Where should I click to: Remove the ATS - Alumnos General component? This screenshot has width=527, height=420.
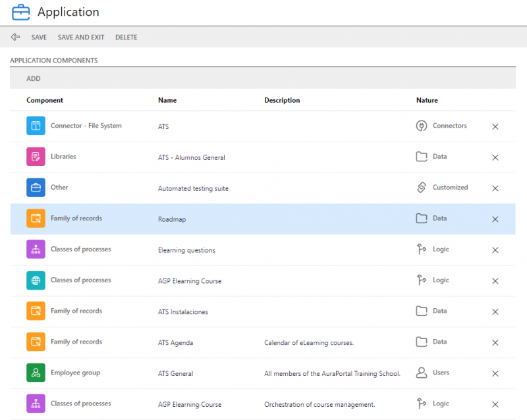click(495, 157)
